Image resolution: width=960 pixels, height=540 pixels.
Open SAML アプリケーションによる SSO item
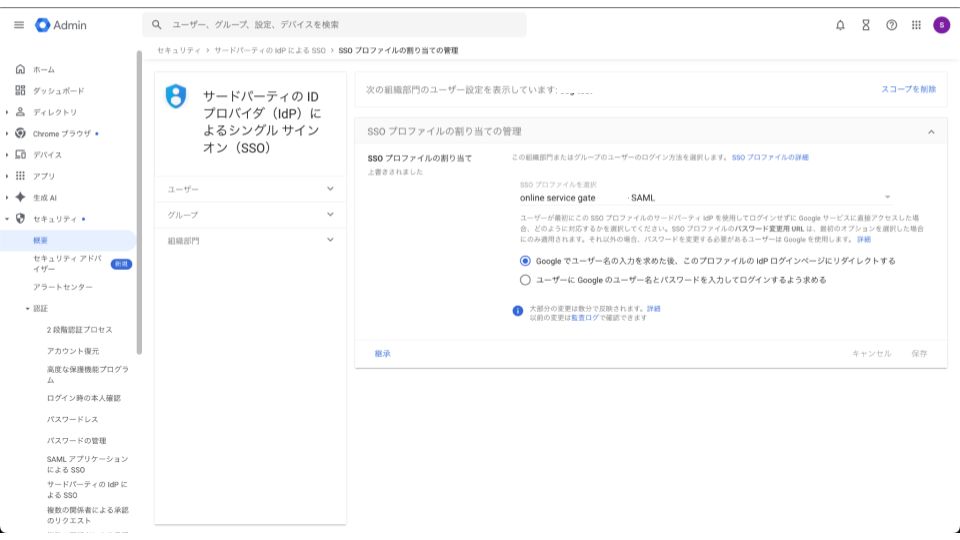(88, 465)
